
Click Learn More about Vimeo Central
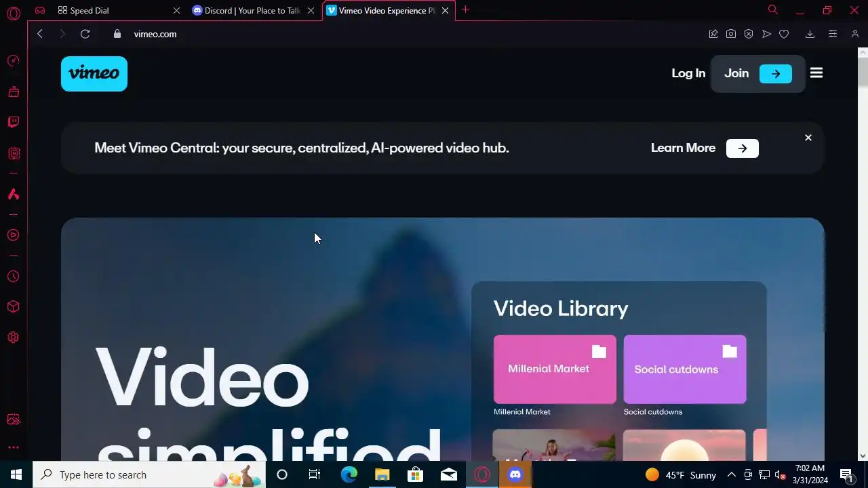(x=705, y=148)
